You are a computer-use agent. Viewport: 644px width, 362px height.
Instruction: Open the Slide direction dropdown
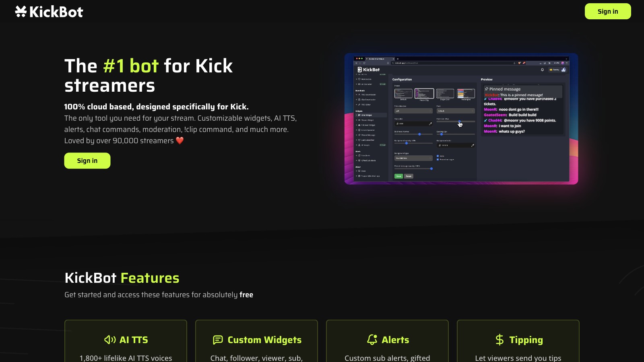click(x=413, y=111)
